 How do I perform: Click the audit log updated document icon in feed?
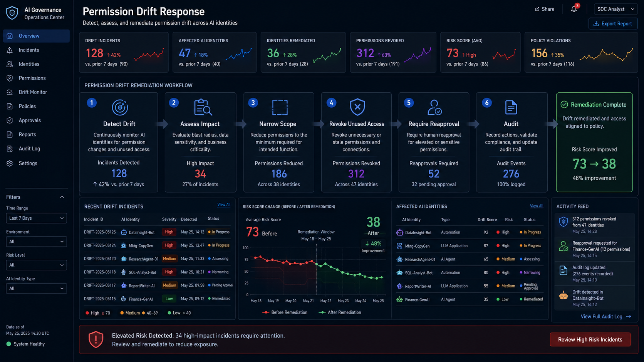tap(563, 270)
